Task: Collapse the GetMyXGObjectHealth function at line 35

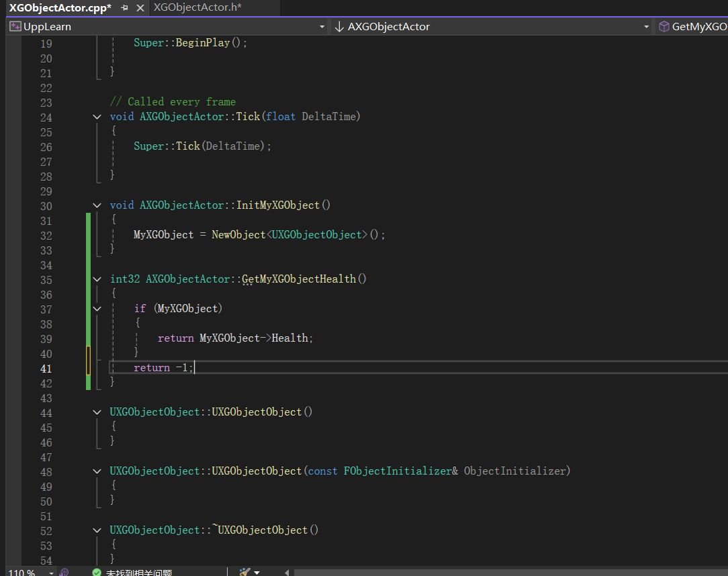Action: pyautogui.click(x=97, y=279)
